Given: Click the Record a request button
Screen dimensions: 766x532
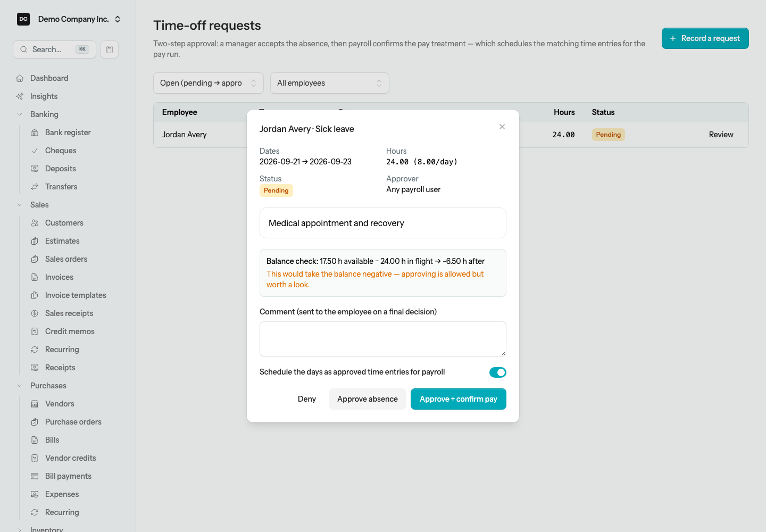Looking at the screenshot, I should pyautogui.click(x=705, y=38).
